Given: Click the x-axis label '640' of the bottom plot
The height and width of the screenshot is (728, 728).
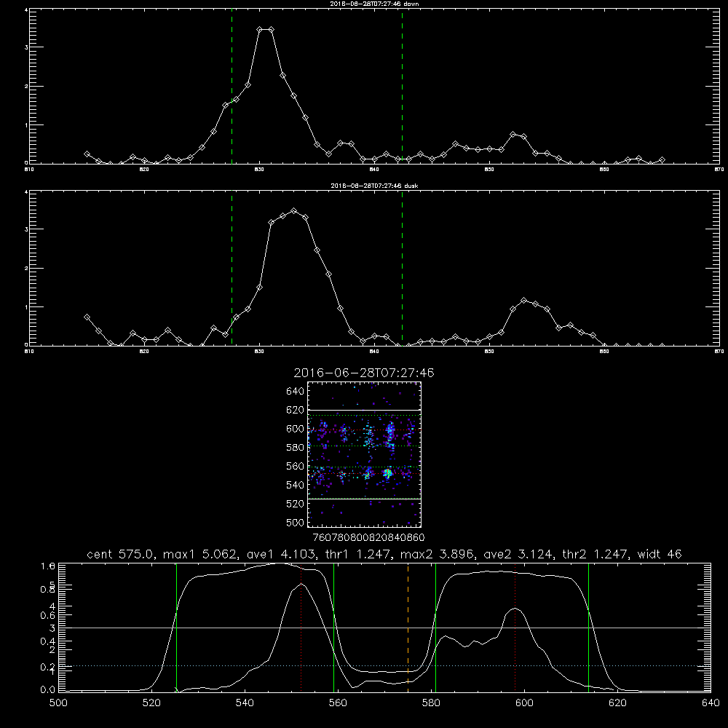Looking at the screenshot, I should click(x=711, y=703).
